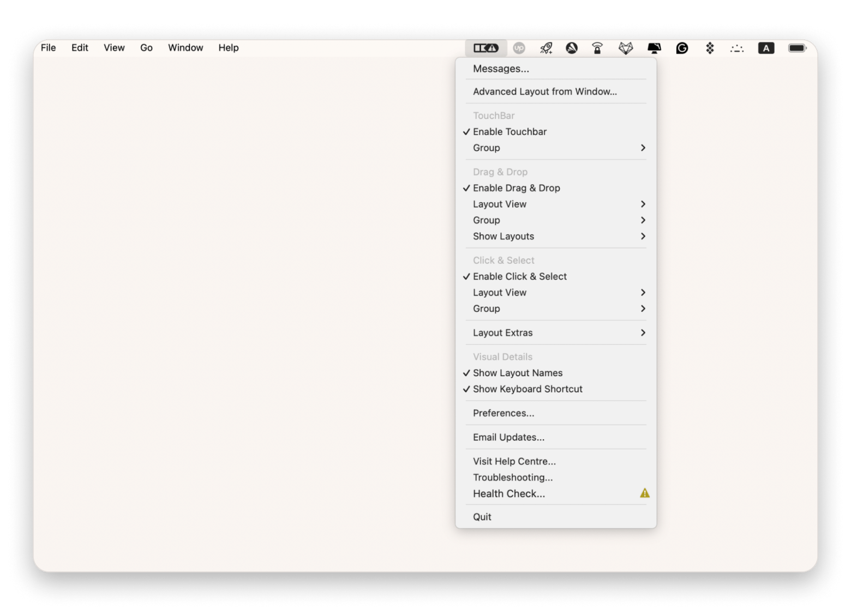Toggle off Enable Drag & Drop
851x616 pixels.
516,188
